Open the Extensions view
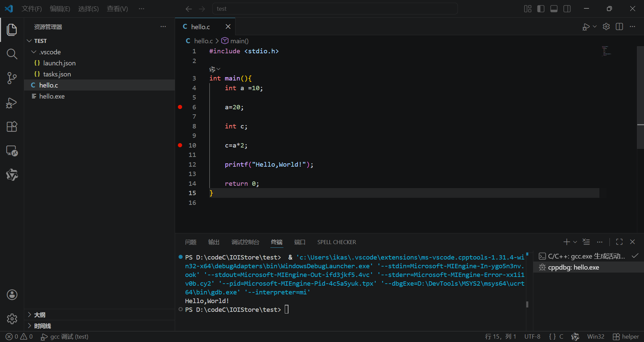 pos(12,127)
